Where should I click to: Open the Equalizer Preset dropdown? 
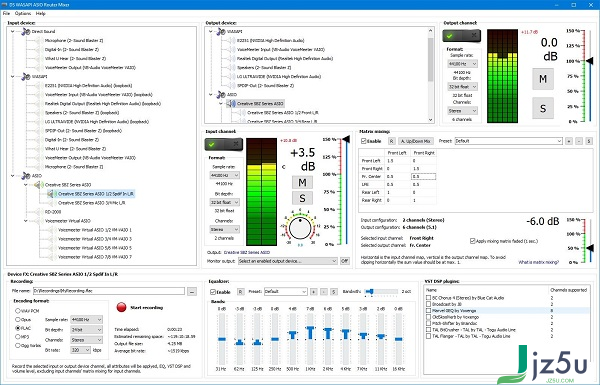pyautogui.click(x=285, y=292)
